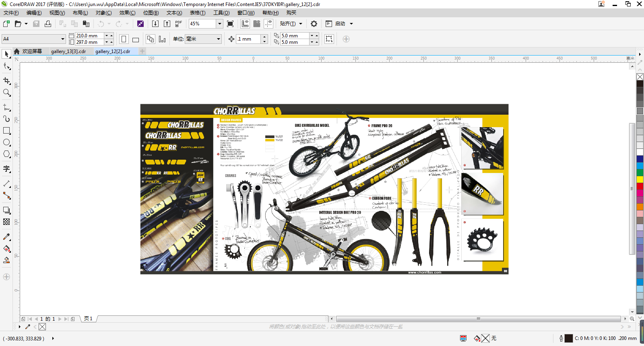Open Quick Customize plus below toolbox
Image resolution: width=644 pixels, height=346 pixels.
(6, 277)
